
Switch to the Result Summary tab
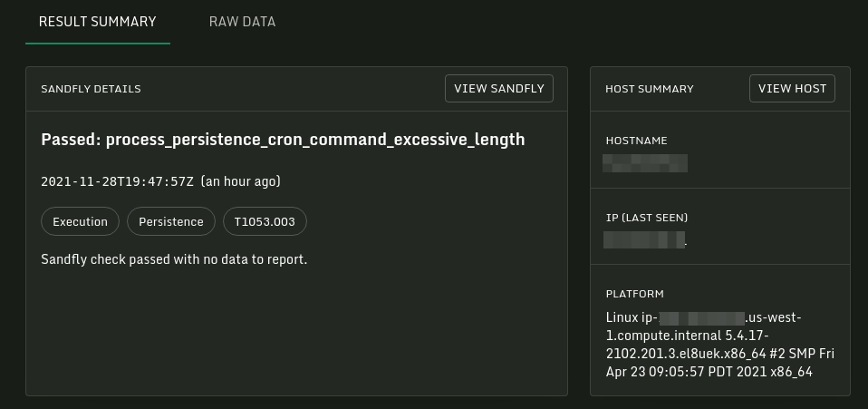98,22
